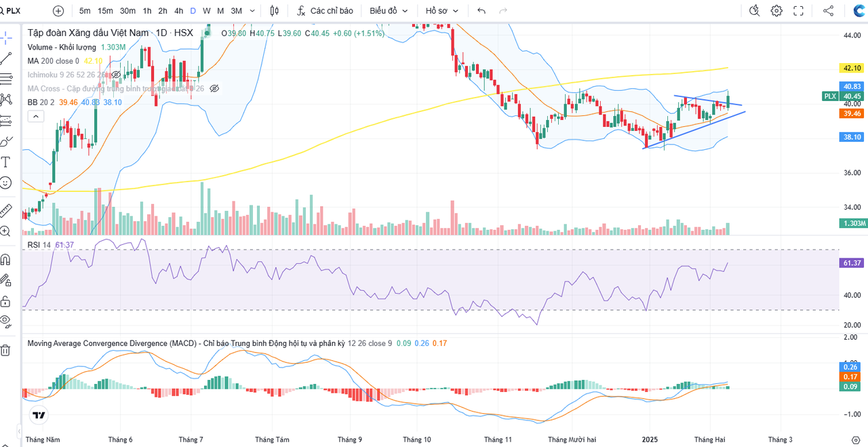Screen dimensions: 868x447
Task: Click the 44.00 price axis label
Action: click(852, 35)
